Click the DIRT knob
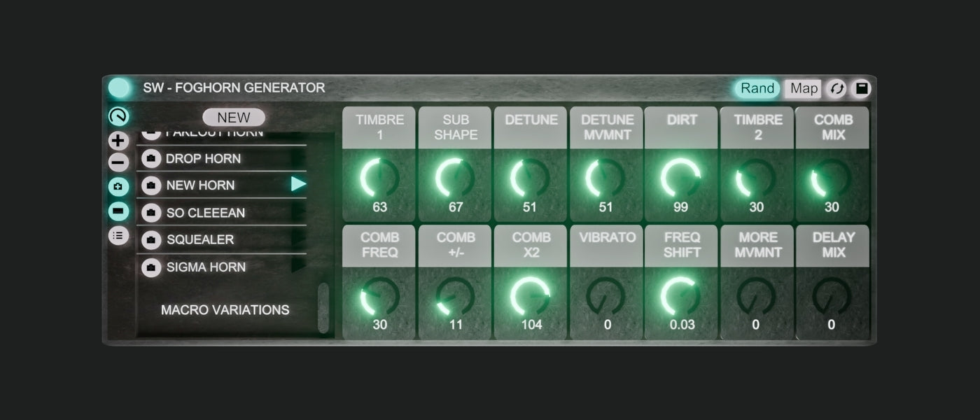The image size is (980, 420). tap(680, 178)
